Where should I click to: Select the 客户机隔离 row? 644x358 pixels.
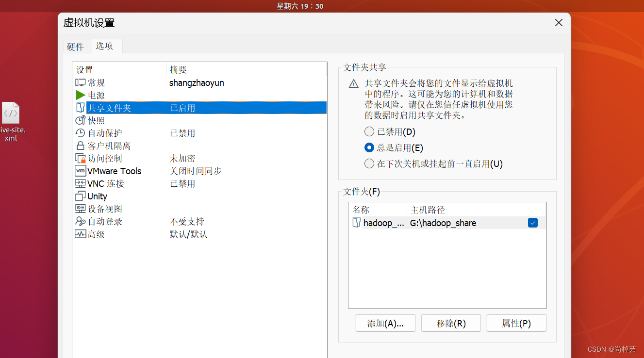(200, 146)
